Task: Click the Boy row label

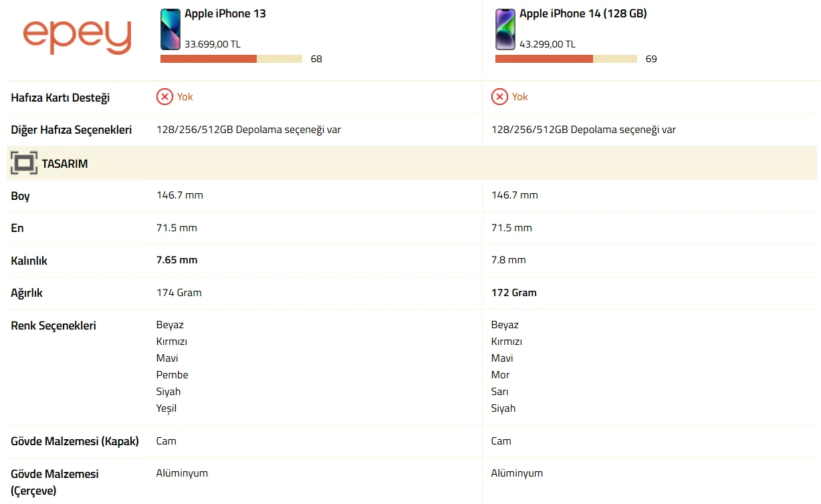Action: [20, 196]
